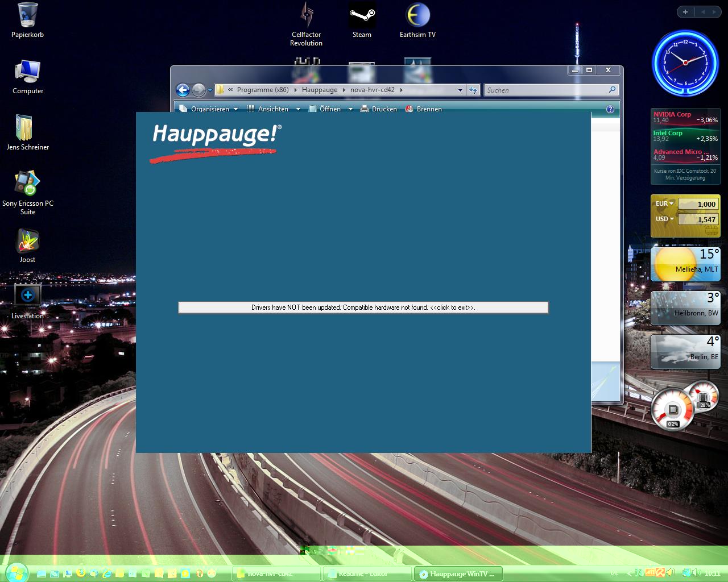Image resolution: width=728 pixels, height=582 pixels.
Task: Open Intel Corp stock entry
Action: click(685, 136)
